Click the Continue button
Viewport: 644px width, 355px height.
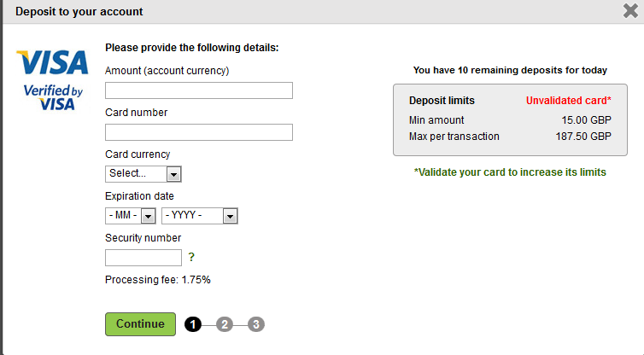140,324
